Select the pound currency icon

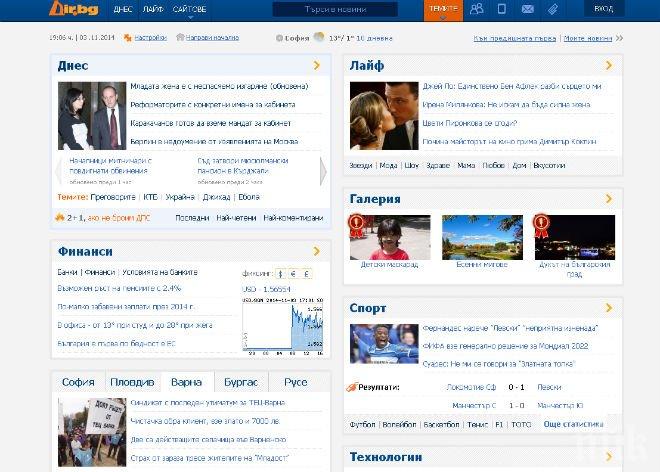tap(306, 274)
